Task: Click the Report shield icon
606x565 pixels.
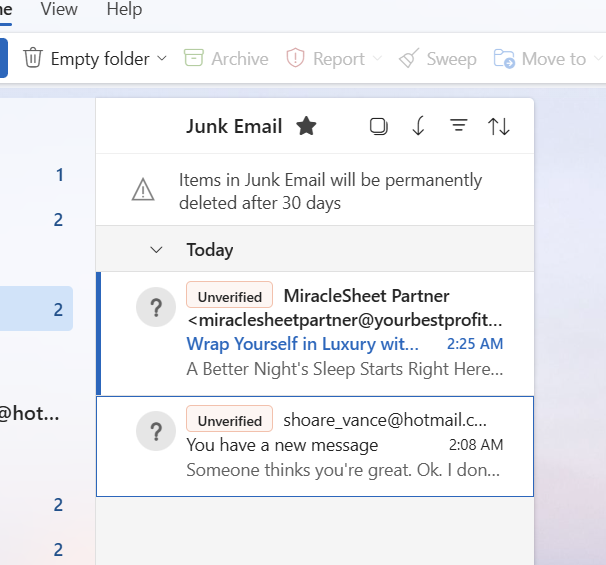Action: point(295,58)
